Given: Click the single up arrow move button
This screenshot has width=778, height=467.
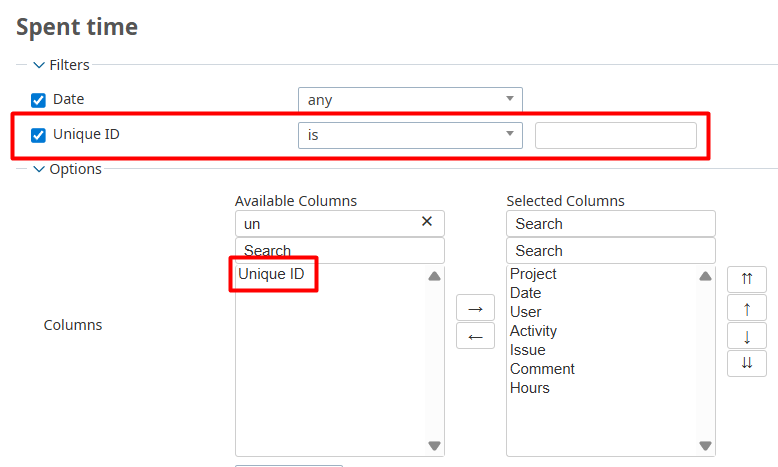Looking at the screenshot, I should (746, 308).
